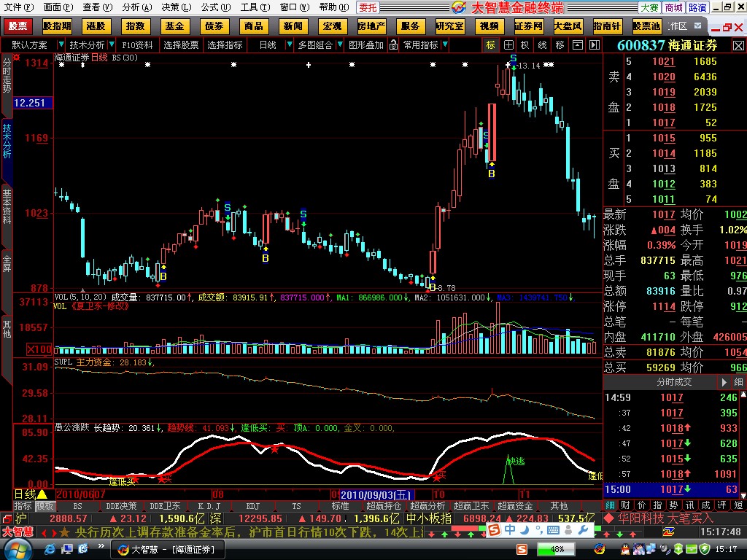This screenshot has height=560, width=747.
Task: Open Internet Explorer from the taskbar
Action: click(48, 549)
